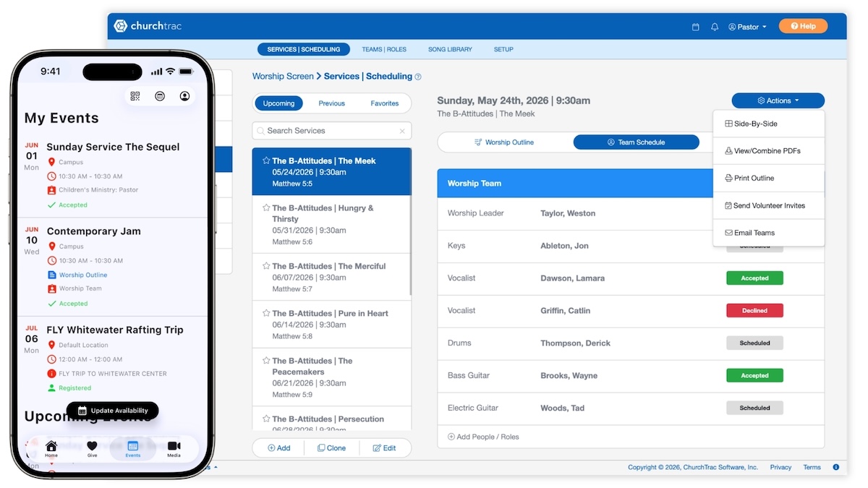Click the Search Services input field
Viewport: 868px width, 488px height.
(331, 131)
